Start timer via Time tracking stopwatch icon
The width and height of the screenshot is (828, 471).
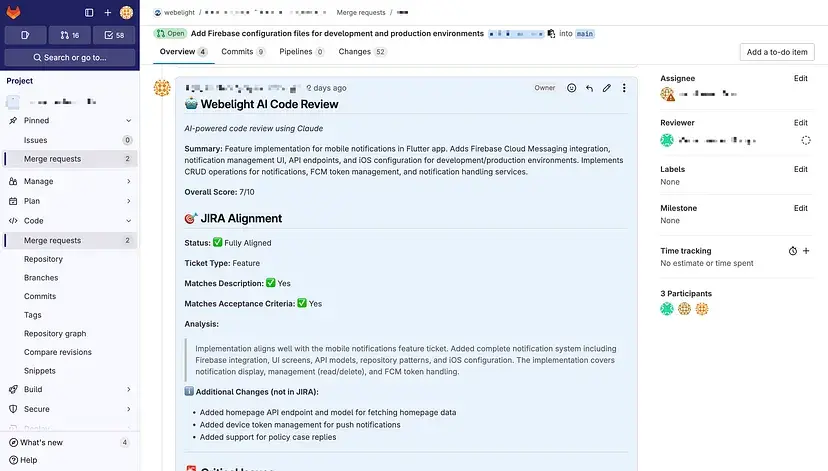792,251
